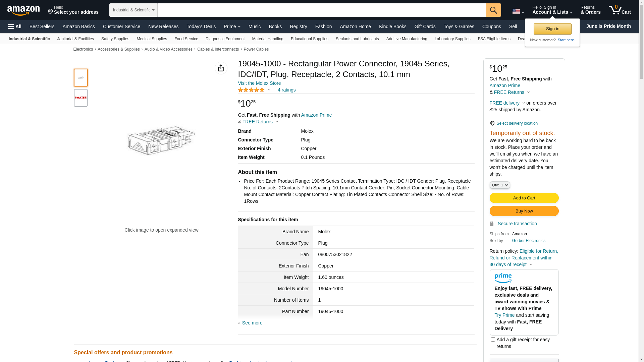The height and width of the screenshot is (362, 644).
Task: Click the delivery location pin icon
Action: coord(492,123)
